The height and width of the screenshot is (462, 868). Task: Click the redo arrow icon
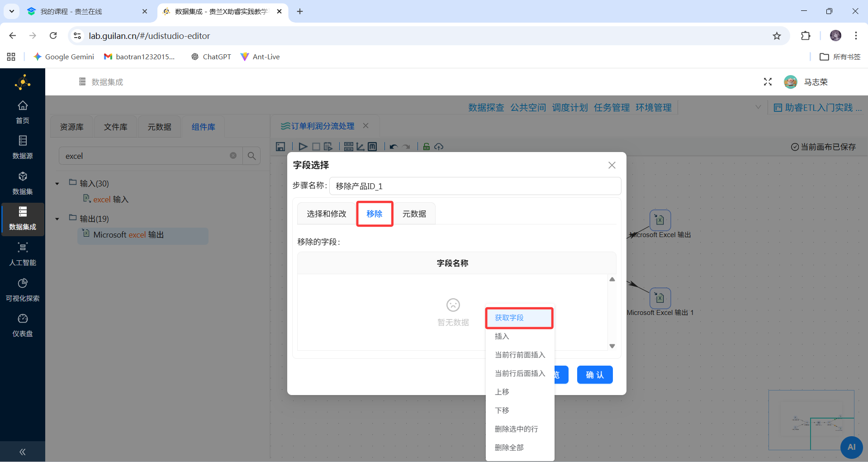click(406, 147)
